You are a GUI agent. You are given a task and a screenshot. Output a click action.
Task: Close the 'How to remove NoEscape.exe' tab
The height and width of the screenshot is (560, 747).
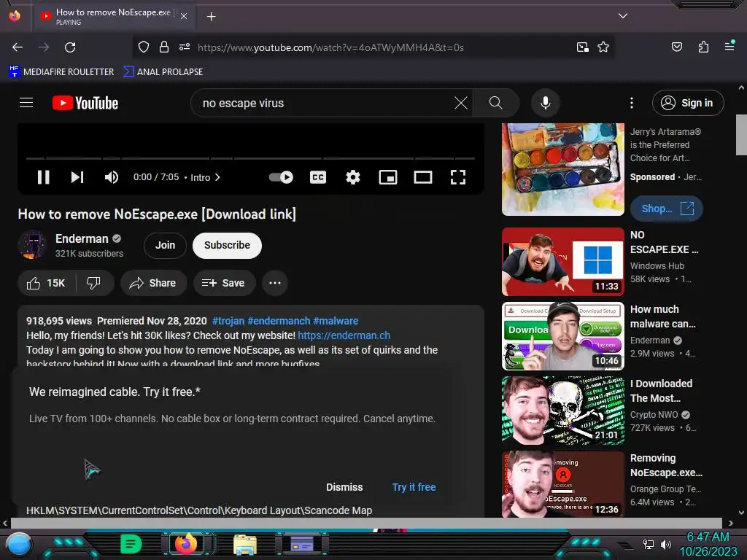(x=184, y=16)
